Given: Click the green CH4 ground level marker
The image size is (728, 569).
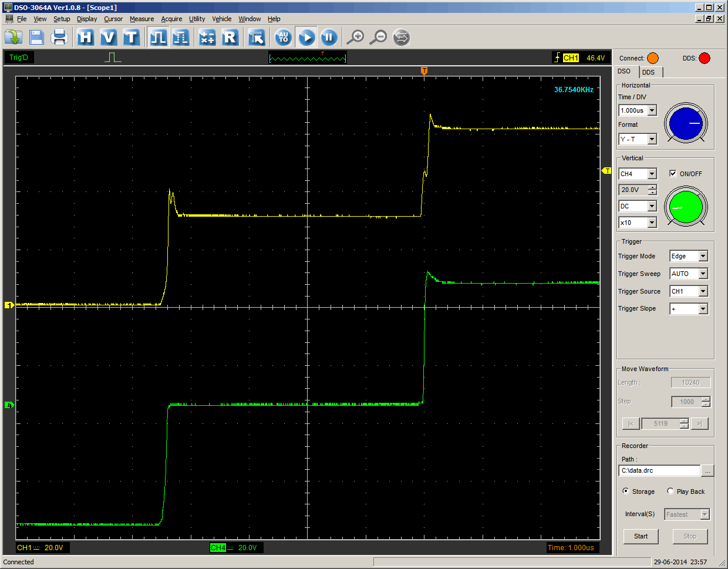Looking at the screenshot, I should (9, 405).
